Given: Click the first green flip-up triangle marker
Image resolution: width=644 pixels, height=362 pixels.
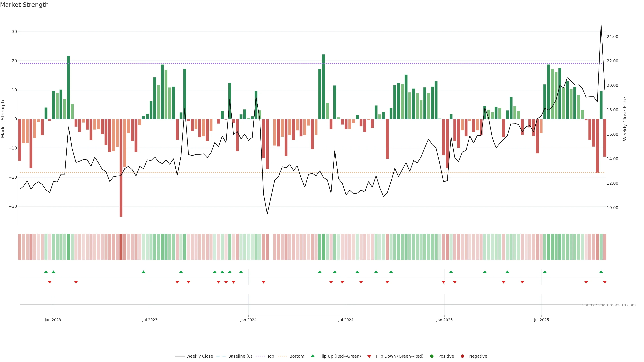Looking at the screenshot, I should click(46, 272).
